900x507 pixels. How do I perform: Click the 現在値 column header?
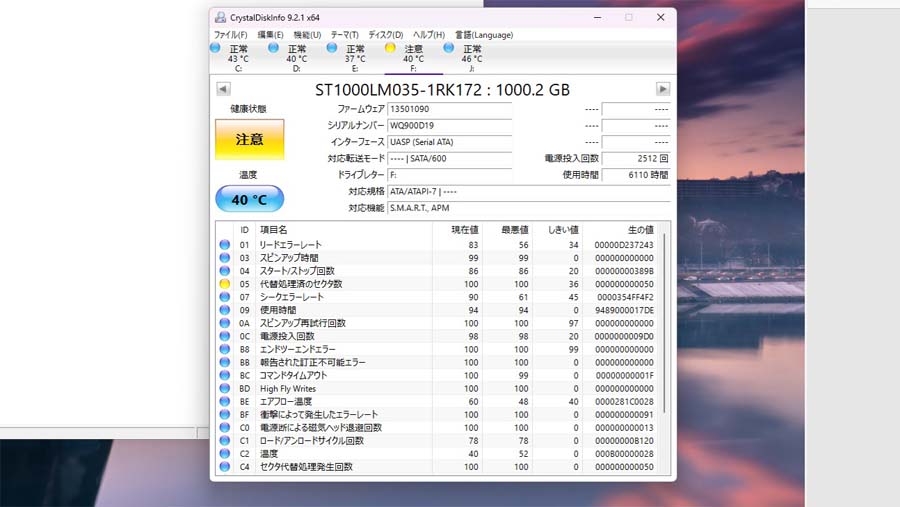click(x=457, y=230)
